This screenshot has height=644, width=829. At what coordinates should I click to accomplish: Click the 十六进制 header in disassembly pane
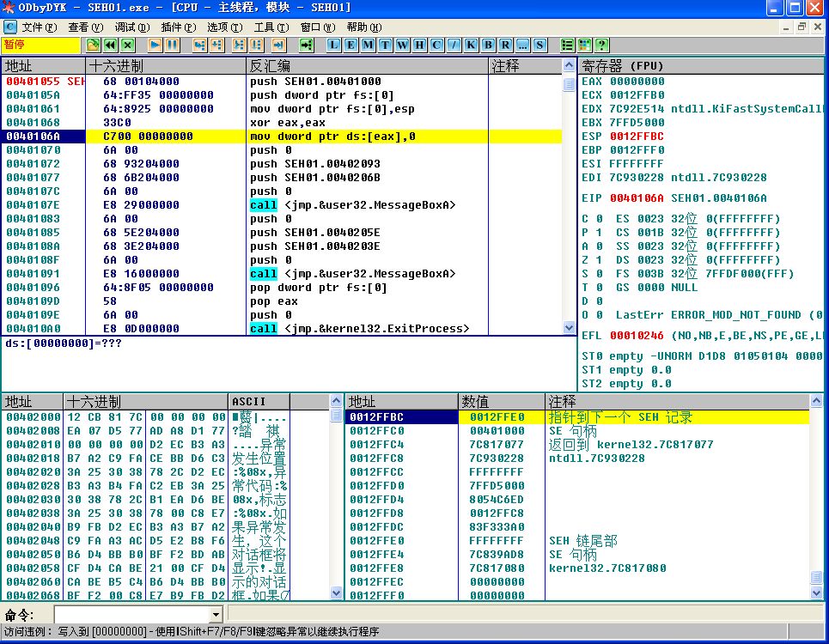pos(166,65)
